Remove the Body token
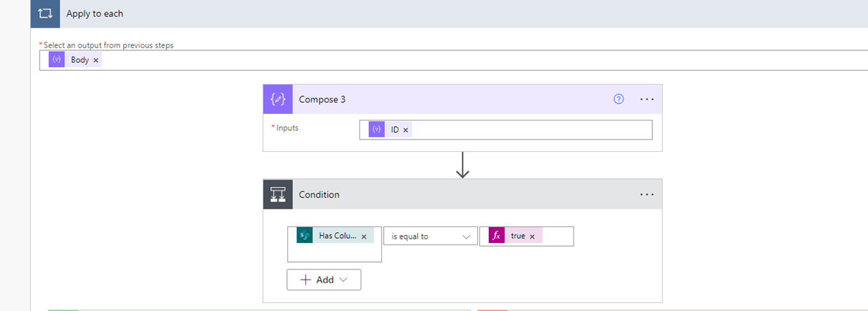The image size is (868, 311). click(96, 60)
